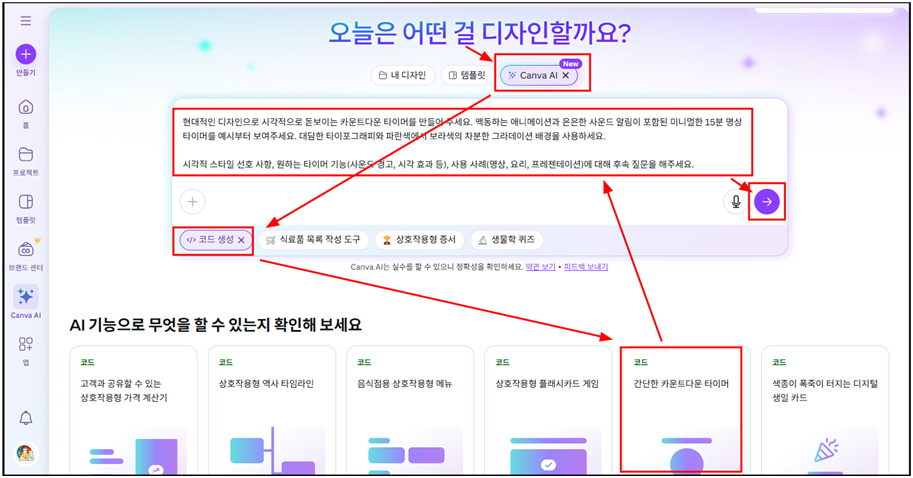The width and height of the screenshot is (913, 478).
Task: Click heading 오늘은 어떤 걸 디자인할까요?
Action: 479,33
